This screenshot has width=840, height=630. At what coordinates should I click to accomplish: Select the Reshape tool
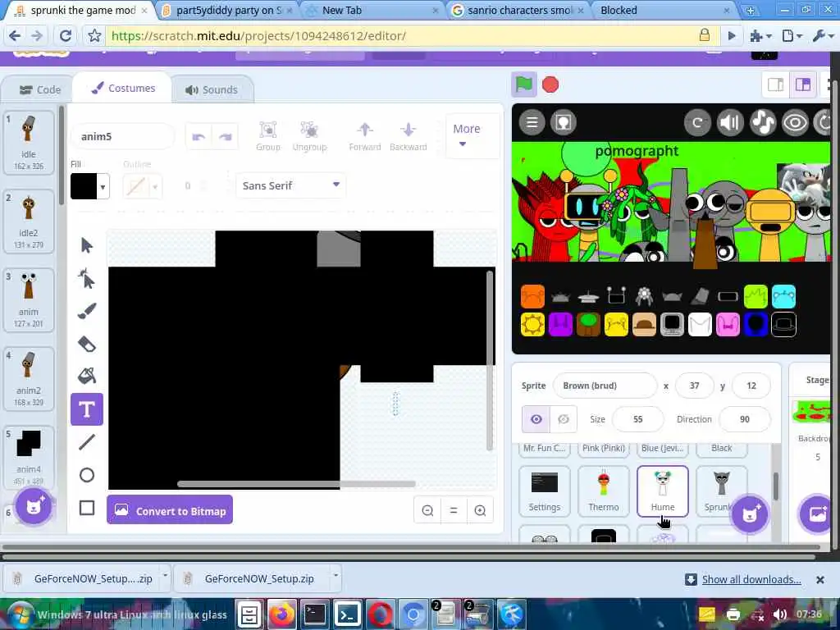pos(86,279)
